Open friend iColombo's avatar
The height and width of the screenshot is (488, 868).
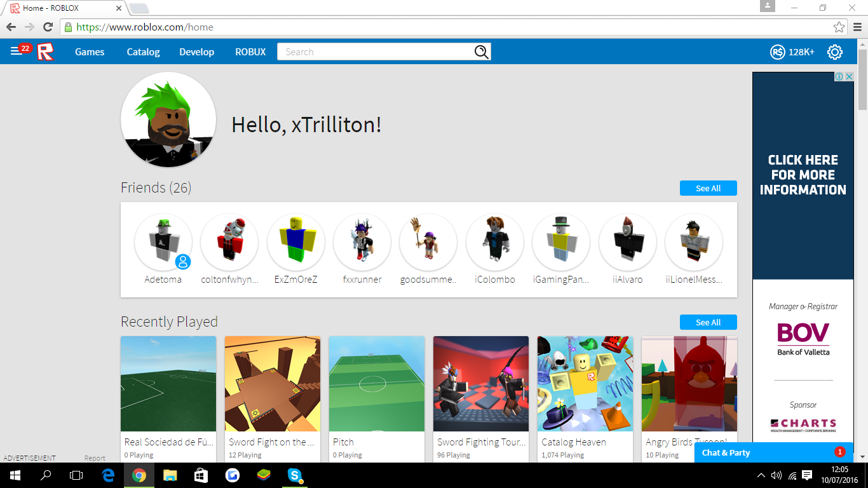point(494,242)
